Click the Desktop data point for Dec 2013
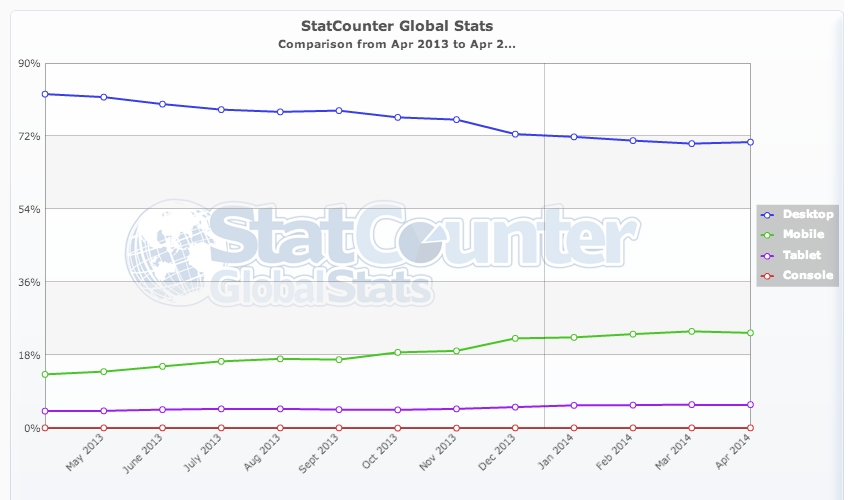The width and height of the screenshot is (854, 500). (515, 134)
